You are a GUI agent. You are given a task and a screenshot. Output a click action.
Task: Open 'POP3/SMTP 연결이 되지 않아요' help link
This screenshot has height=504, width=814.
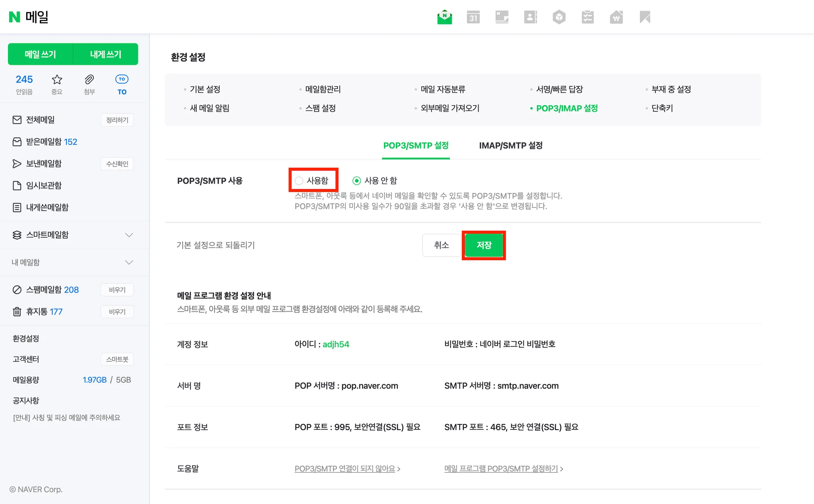345,469
